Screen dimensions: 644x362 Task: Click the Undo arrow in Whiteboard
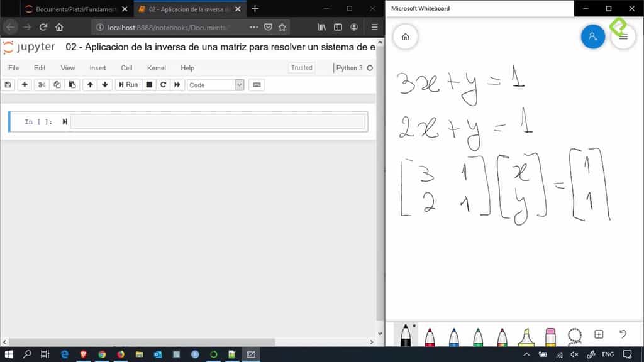[x=623, y=335]
